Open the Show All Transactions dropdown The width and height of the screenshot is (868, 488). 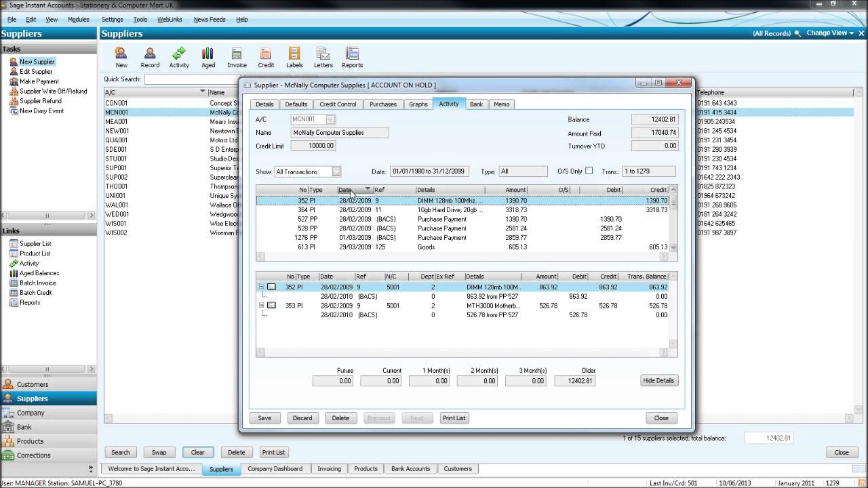tap(336, 171)
